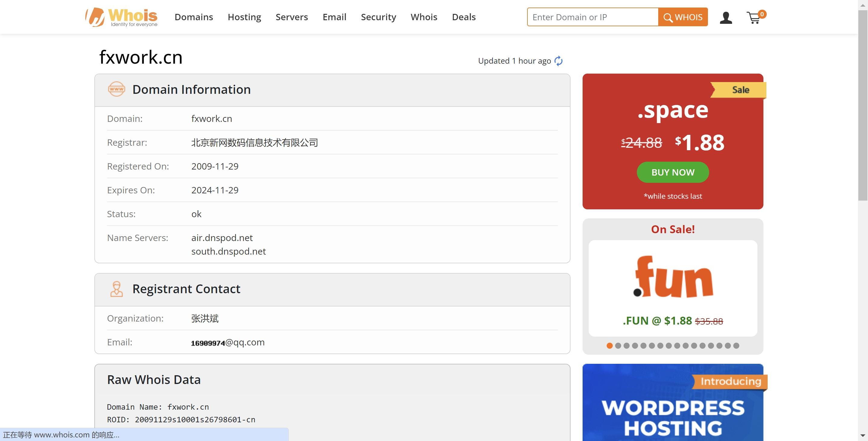Click the Updated 1 hour ago text

514,61
